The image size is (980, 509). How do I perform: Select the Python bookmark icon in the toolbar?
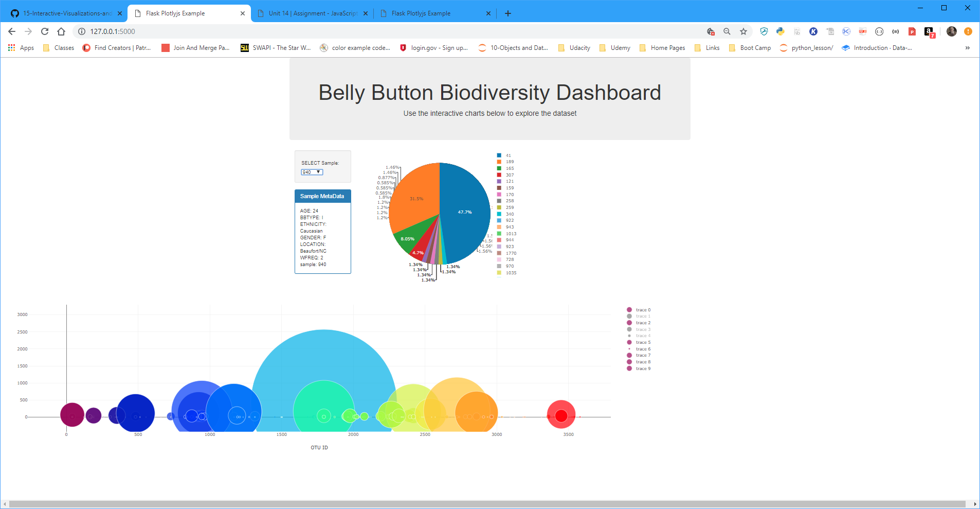click(x=781, y=31)
